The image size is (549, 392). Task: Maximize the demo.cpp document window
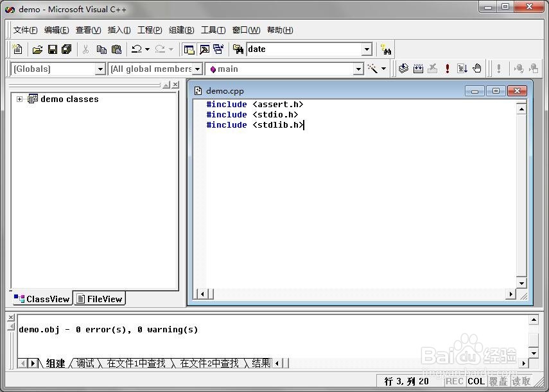(496, 91)
